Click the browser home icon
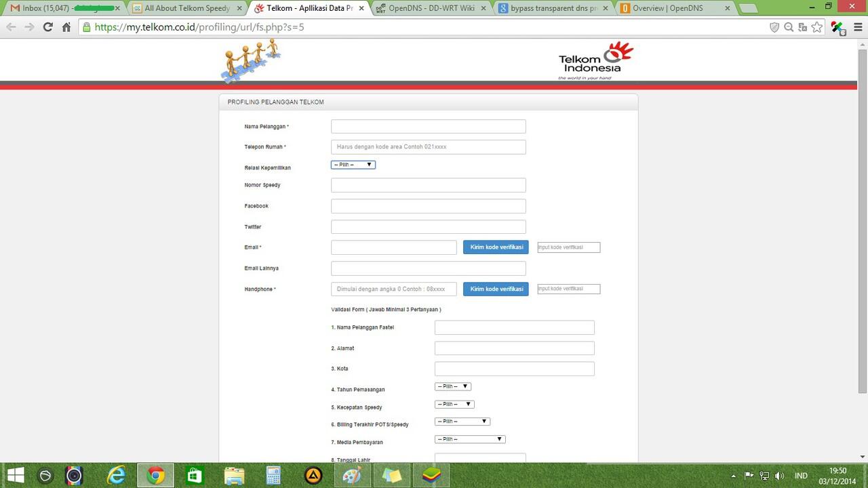 pos(65,28)
